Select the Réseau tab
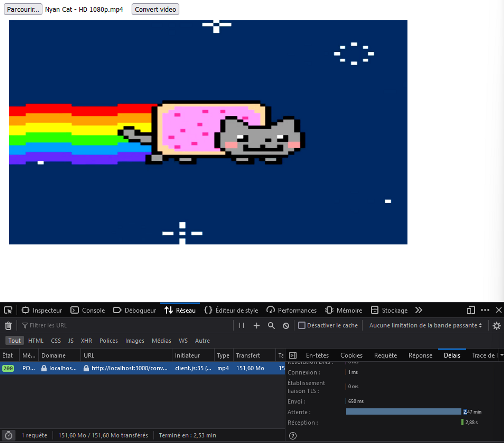 pyautogui.click(x=180, y=310)
